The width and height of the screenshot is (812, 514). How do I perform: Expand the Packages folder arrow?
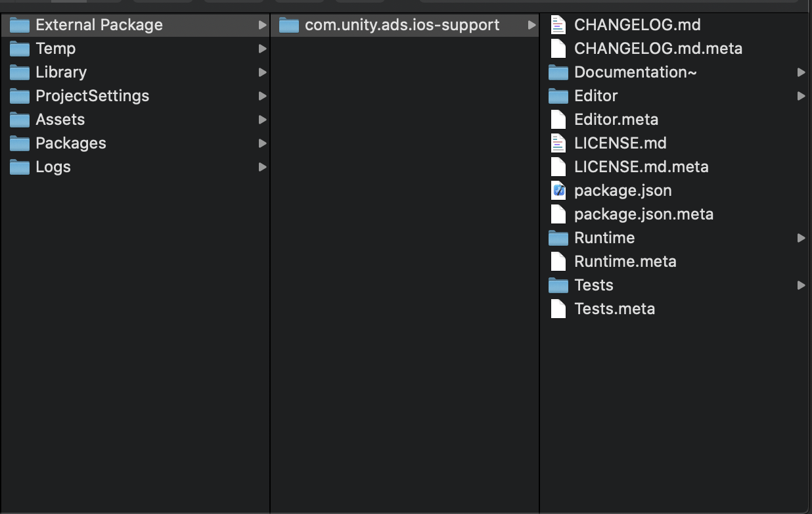[x=263, y=143]
